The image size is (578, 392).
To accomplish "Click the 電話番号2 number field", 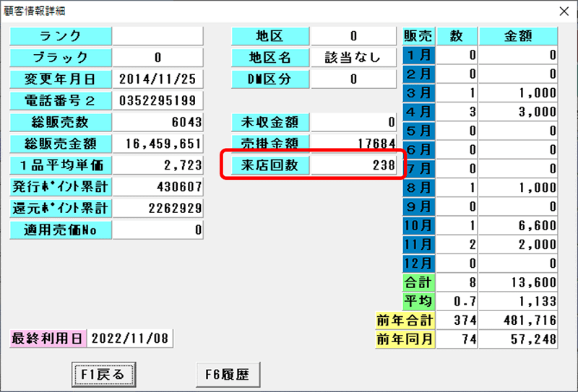I will [158, 101].
